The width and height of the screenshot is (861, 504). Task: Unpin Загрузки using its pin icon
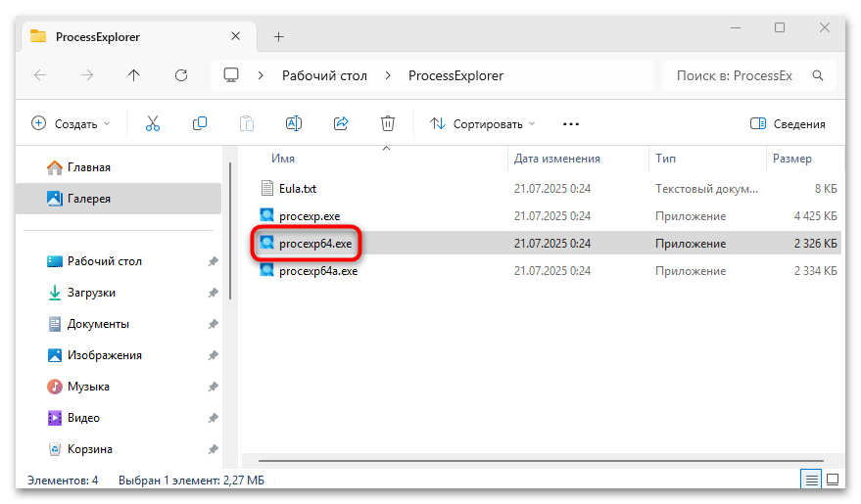[x=214, y=293]
